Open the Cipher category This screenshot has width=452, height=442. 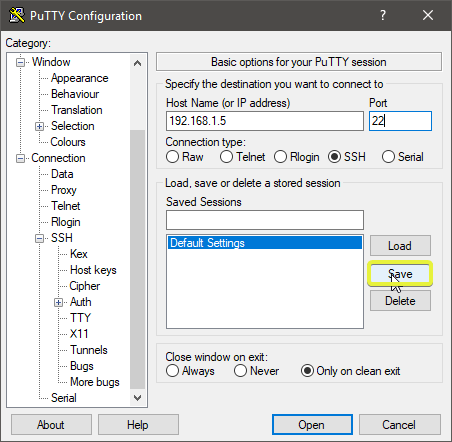pyautogui.click(x=85, y=286)
